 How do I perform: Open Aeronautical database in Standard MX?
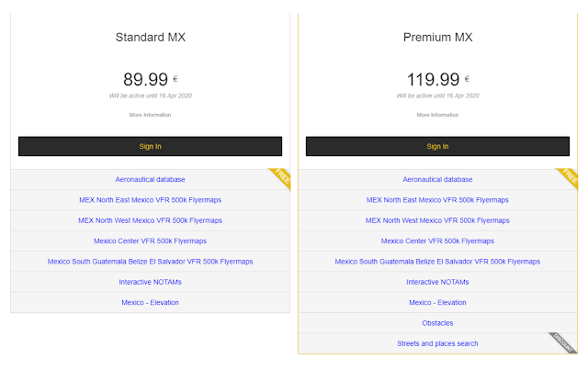(150, 179)
